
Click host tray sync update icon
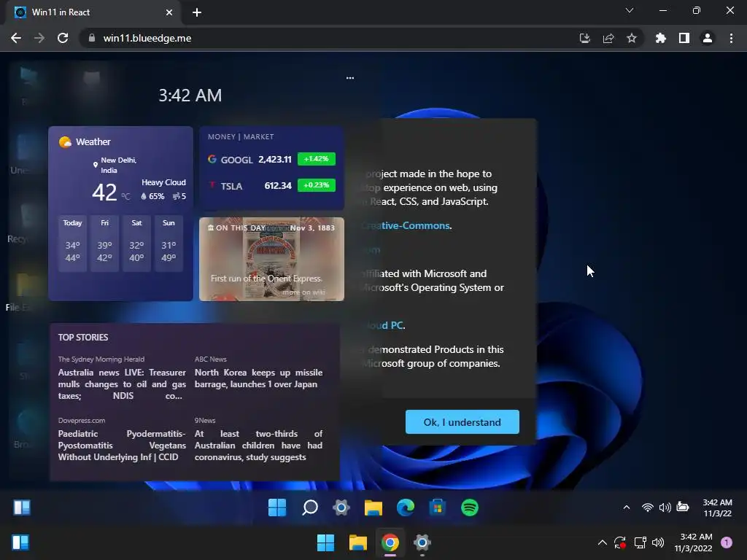[x=620, y=542]
